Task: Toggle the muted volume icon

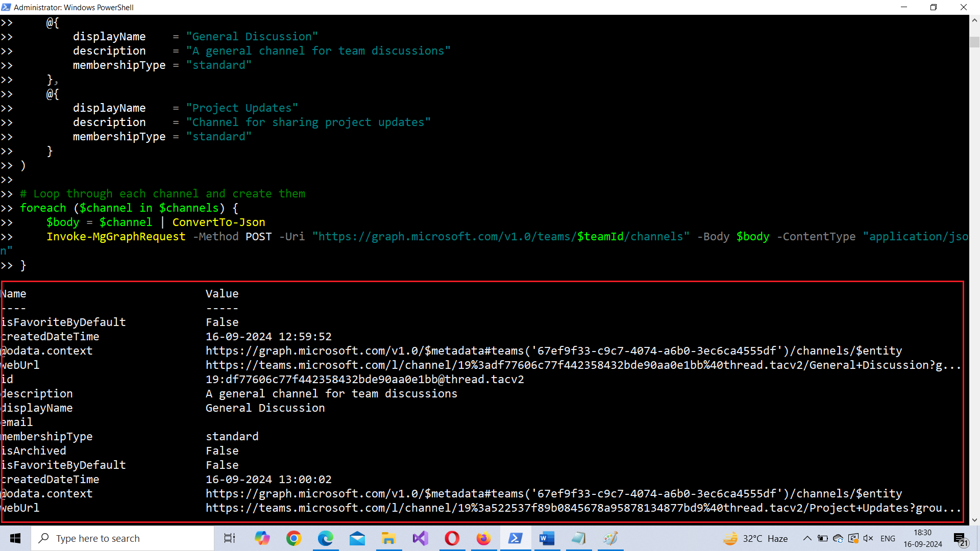Action: point(868,538)
